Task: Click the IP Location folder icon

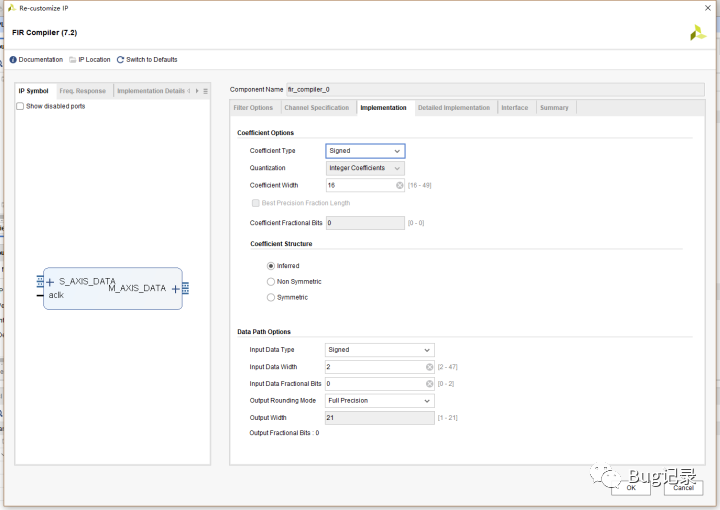Action: click(73, 60)
